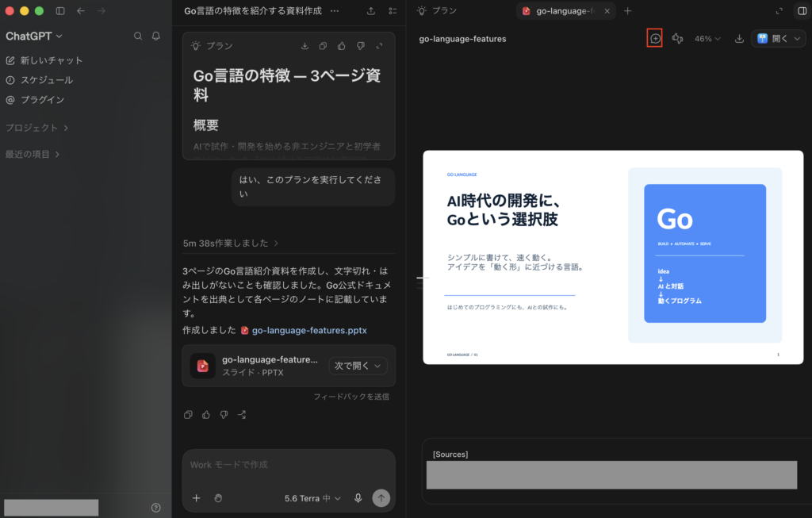The height and width of the screenshot is (518, 812).
Task: Share the chat via upload icon
Action: click(x=371, y=11)
